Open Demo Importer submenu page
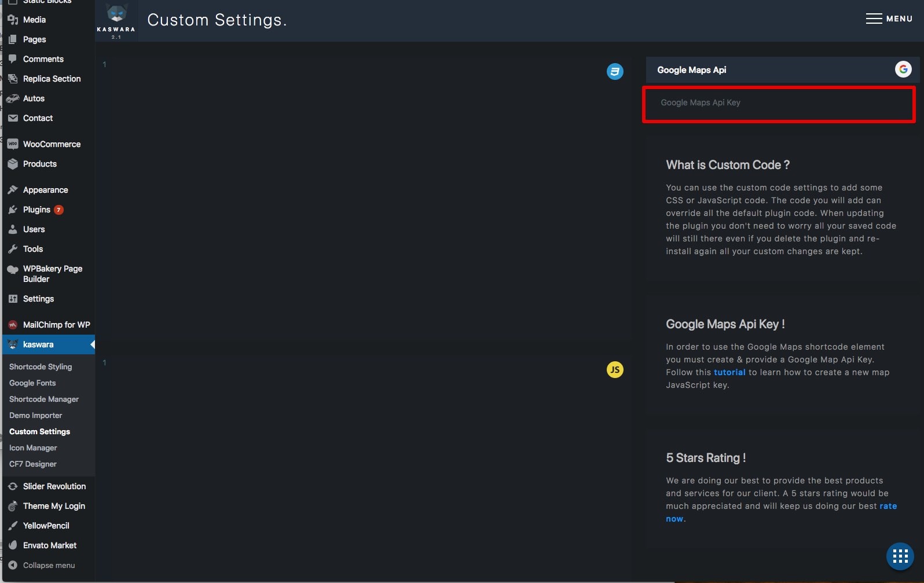The image size is (924, 583). point(35,415)
